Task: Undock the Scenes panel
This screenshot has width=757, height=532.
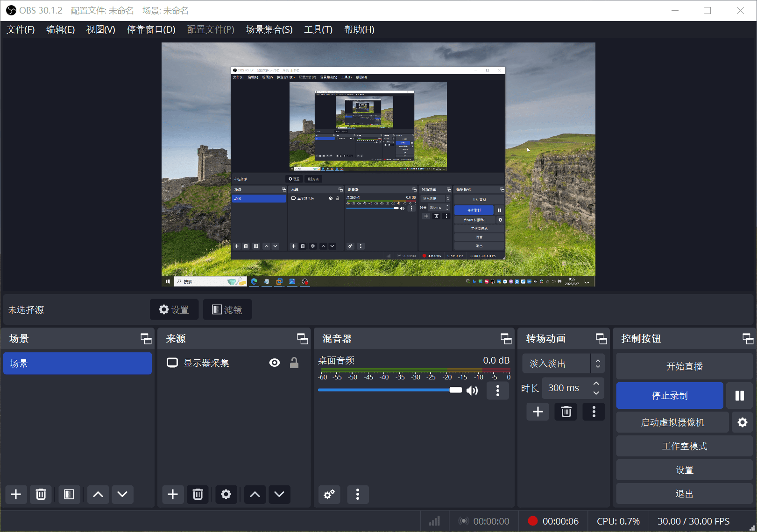Action: click(146, 339)
